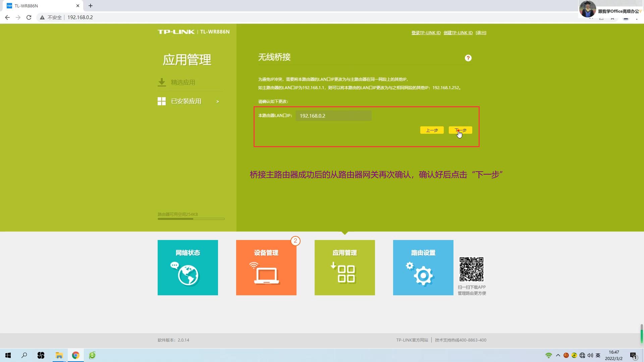This screenshot has height=362, width=644.
Task: Click the 下一步 next step button
Action: [460, 130]
